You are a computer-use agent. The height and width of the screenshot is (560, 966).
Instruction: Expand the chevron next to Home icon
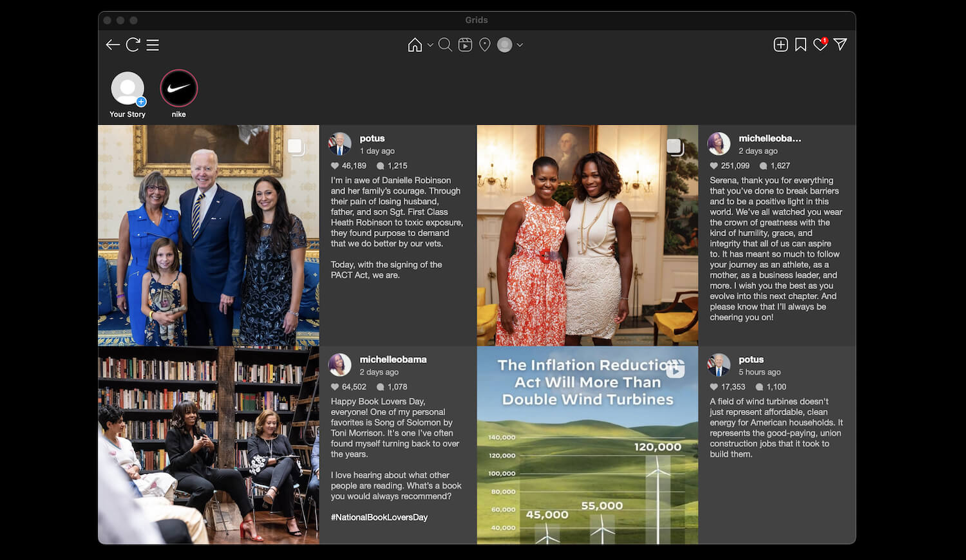430,45
